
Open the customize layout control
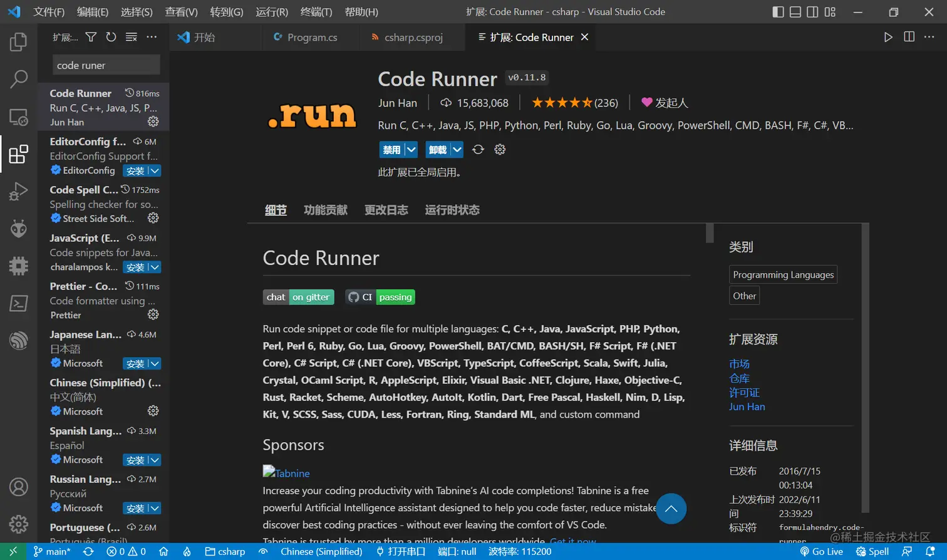830,12
